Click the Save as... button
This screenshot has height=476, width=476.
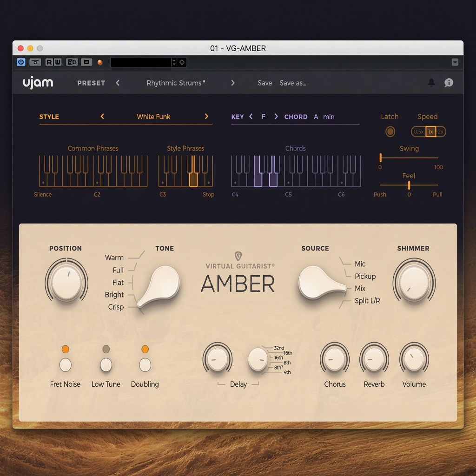[x=293, y=83]
